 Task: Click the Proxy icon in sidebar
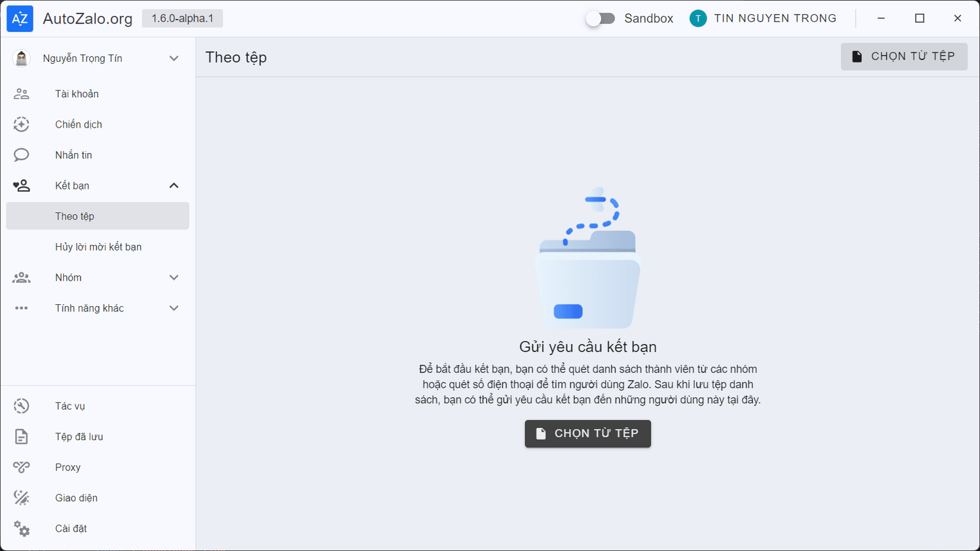click(x=21, y=467)
